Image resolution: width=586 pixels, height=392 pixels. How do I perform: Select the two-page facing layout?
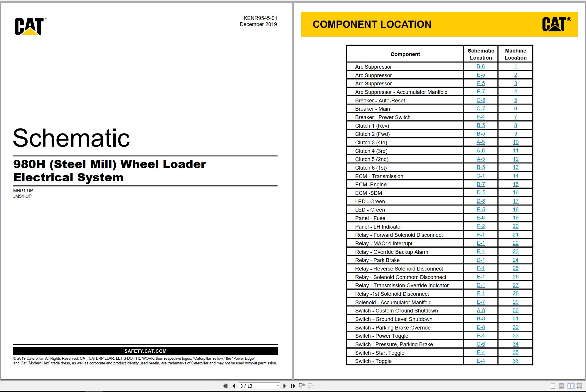point(570,386)
